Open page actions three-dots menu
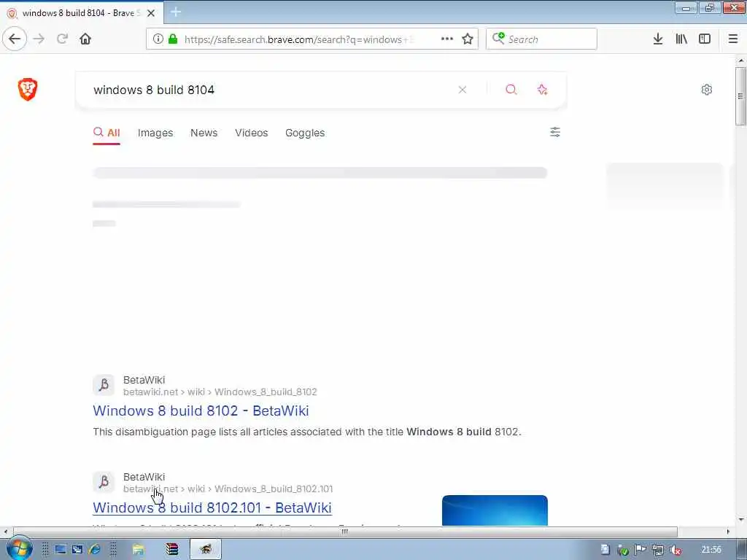The image size is (747, 560). click(447, 39)
